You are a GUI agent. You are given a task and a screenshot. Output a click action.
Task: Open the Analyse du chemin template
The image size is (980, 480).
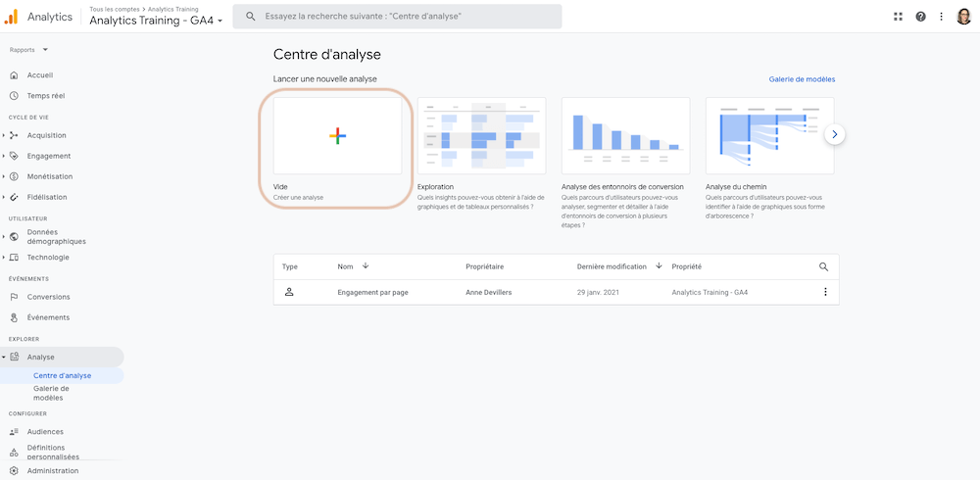point(770,135)
